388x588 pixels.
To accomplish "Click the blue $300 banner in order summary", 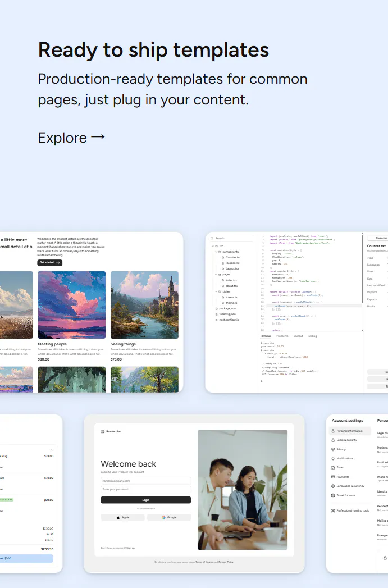I will click(26, 558).
